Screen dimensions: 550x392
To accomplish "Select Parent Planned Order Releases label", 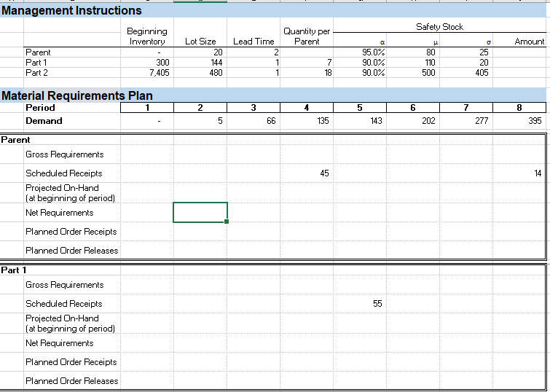I will click(x=71, y=251).
